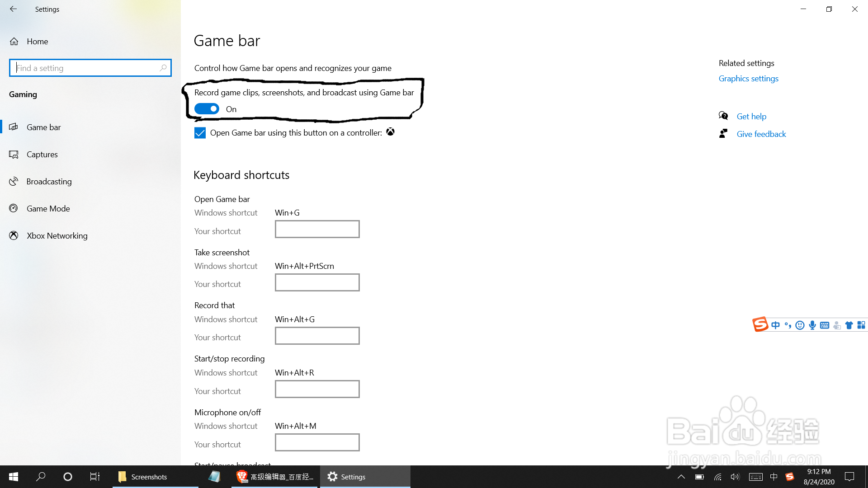Click Your shortcut field for Take screenshot
Viewport: 868px width, 488px height.
(x=317, y=282)
